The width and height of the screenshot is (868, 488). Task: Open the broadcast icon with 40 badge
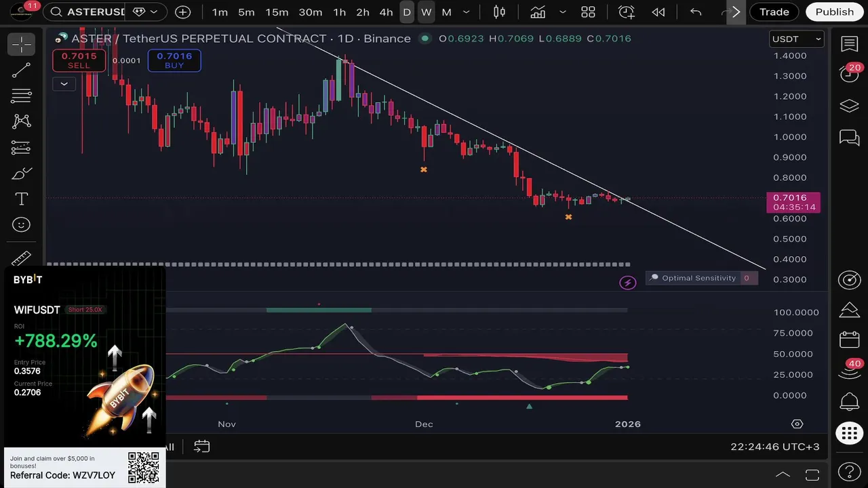coord(850,369)
